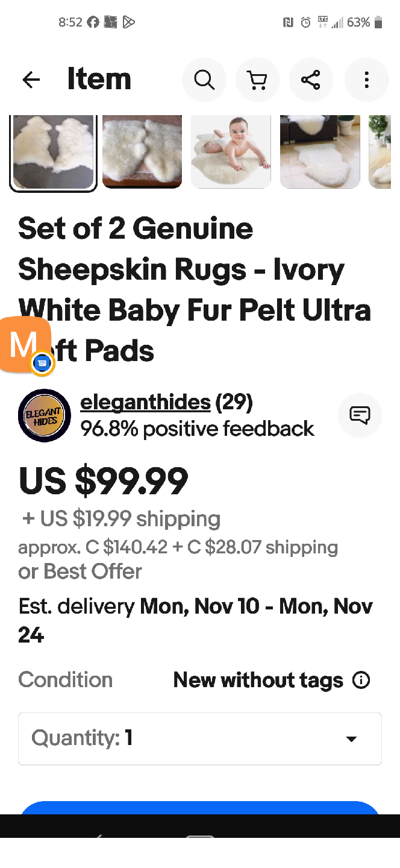Viewport: 400px width, 868px height.
Task: Open the shopping cart
Action: [x=257, y=80]
